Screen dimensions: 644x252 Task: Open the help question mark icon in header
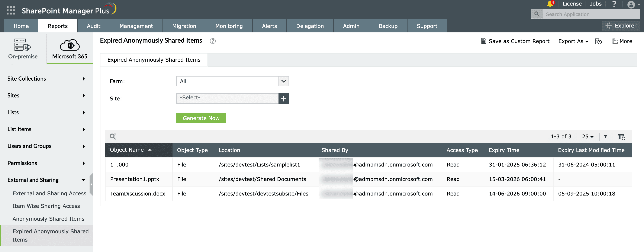click(614, 4)
